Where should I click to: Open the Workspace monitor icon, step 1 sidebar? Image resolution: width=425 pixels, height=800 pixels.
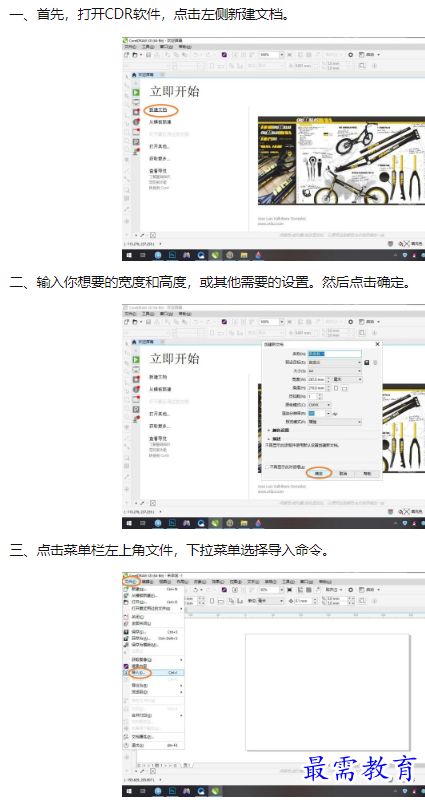(x=136, y=102)
